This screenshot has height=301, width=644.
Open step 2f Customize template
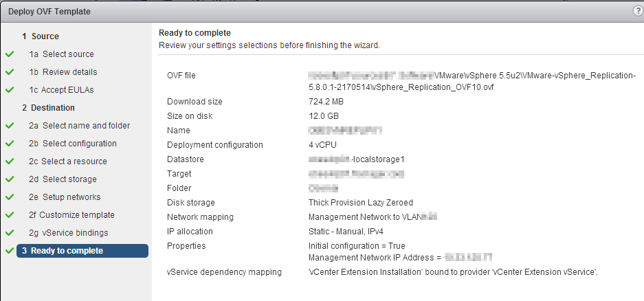pyautogui.click(x=71, y=215)
